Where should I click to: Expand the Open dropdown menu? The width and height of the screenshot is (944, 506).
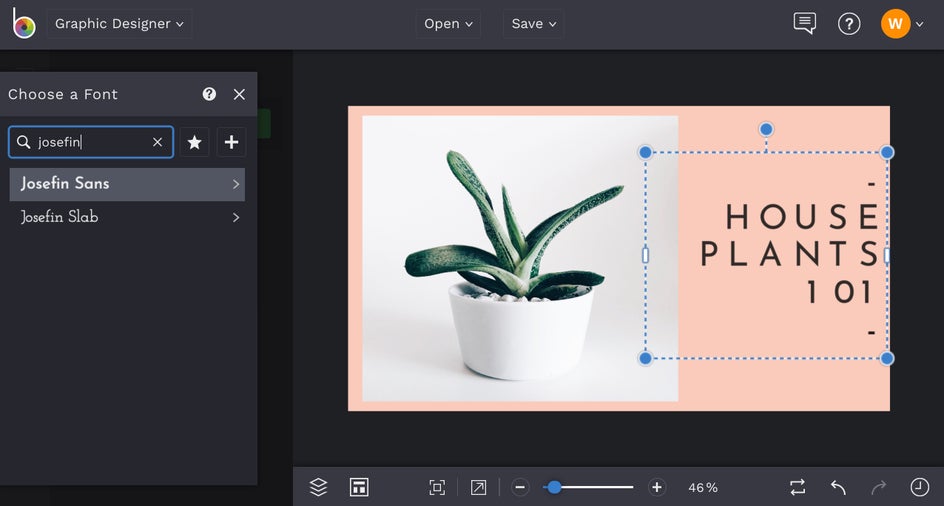click(448, 24)
